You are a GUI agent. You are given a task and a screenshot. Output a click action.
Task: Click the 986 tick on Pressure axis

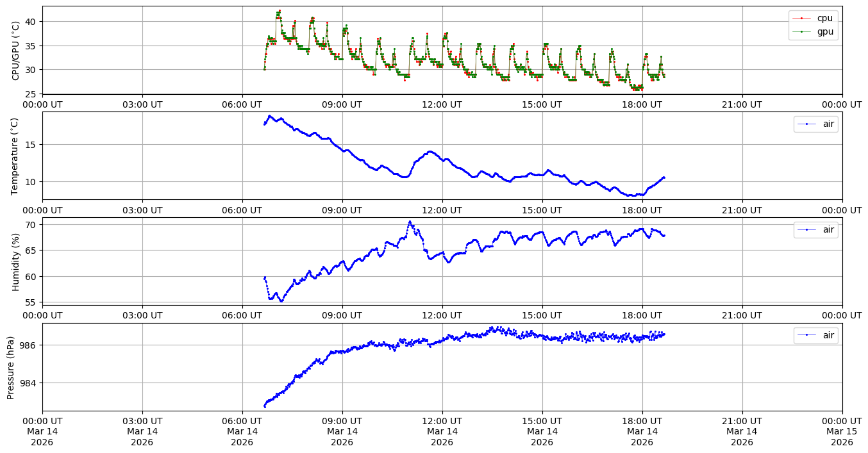click(x=31, y=345)
